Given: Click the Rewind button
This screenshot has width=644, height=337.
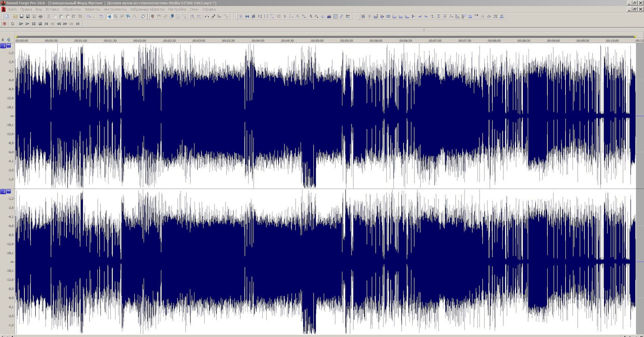Looking at the screenshot, I should pos(59,24).
